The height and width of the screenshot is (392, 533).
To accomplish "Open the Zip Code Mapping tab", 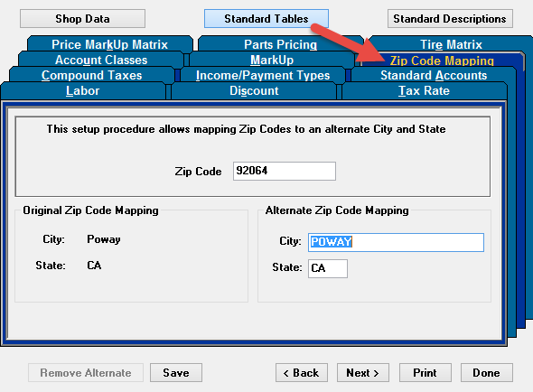I will point(442,61).
